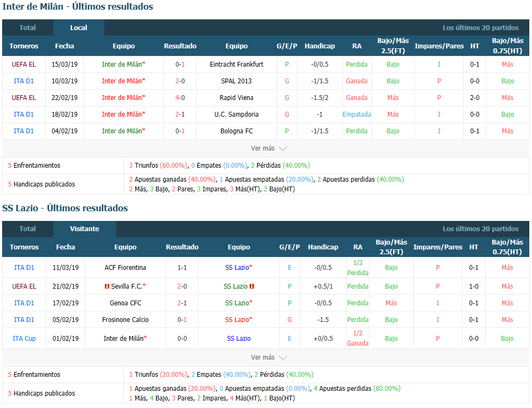Viewport: 532px width, 408px height.
Task: Open the Eintracht Frankfurt team link
Action: tap(237, 65)
